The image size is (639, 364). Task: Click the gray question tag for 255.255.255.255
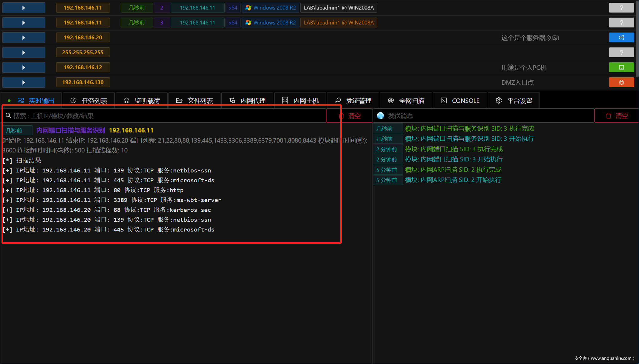point(621,53)
